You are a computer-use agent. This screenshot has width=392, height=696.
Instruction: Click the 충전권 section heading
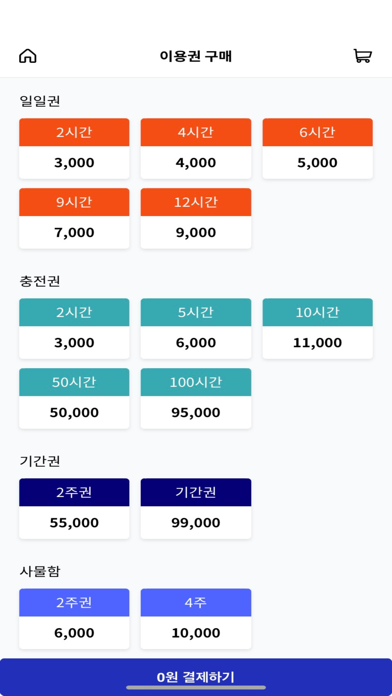[40, 281]
